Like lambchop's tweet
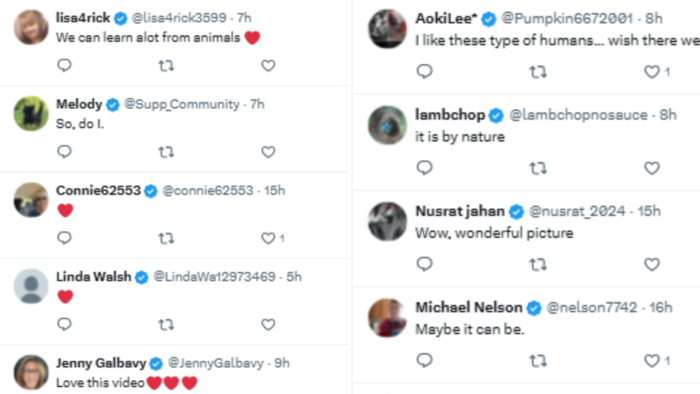Viewport: 700px width, 394px height. pyautogui.click(x=652, y=168)
